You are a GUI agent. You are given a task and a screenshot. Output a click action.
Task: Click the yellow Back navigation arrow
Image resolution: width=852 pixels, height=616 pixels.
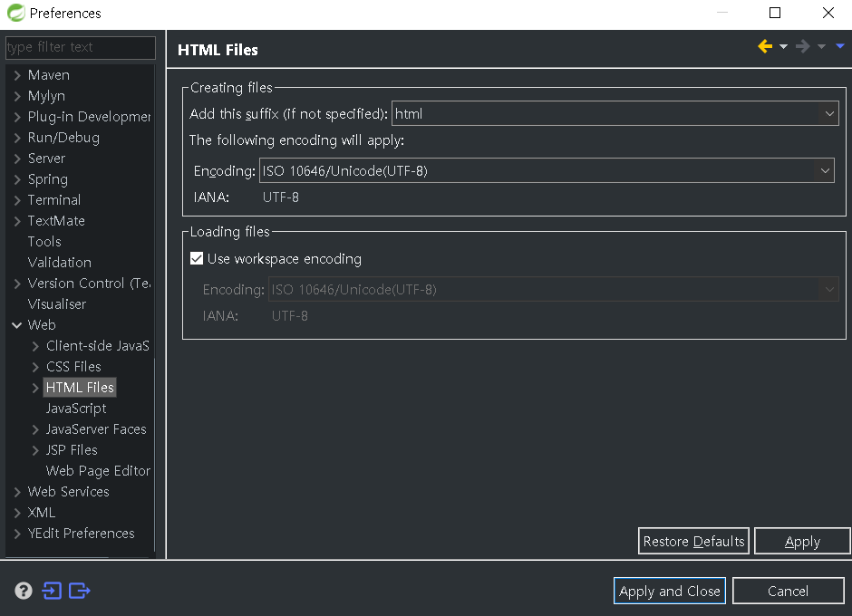click(765, 47)
